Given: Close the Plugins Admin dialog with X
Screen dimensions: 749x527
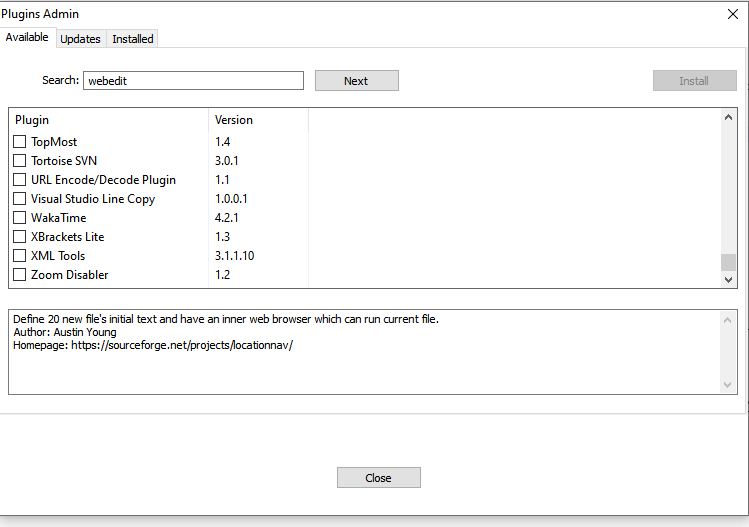Looking at the screenshot, I should [733, 14].
